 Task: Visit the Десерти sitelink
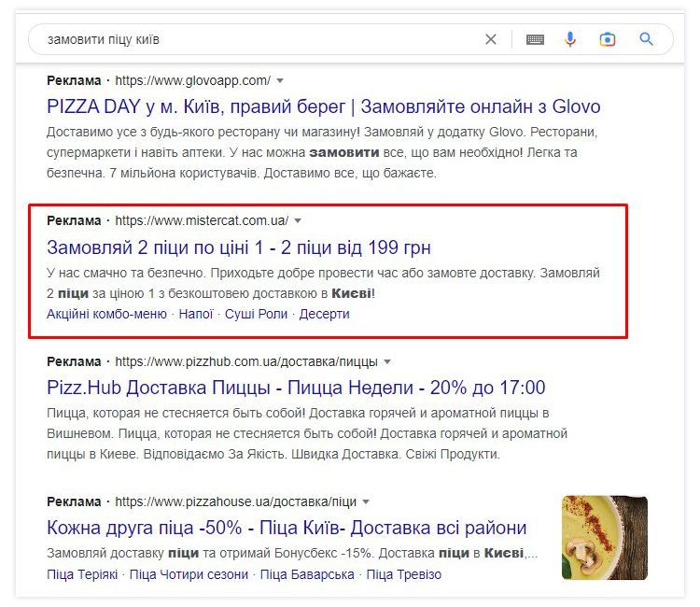[x=324, y=314]
